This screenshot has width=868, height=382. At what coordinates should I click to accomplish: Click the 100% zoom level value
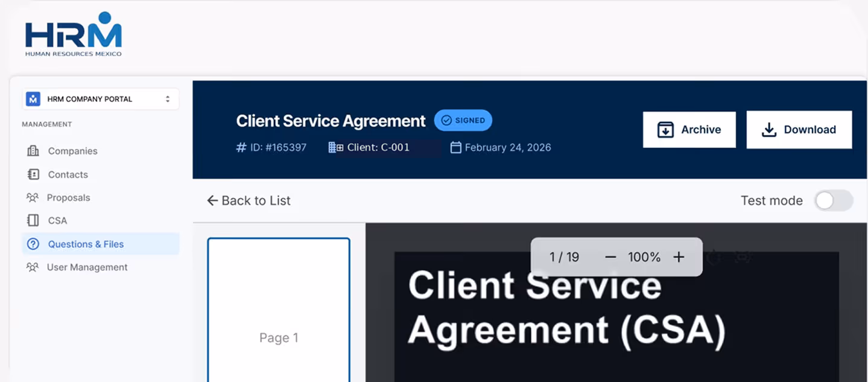pos(644,257)
